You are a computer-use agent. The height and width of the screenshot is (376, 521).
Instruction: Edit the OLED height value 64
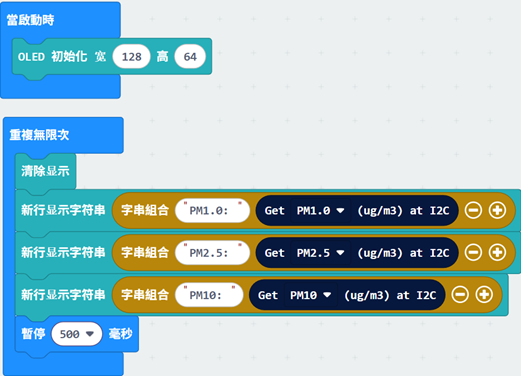190,57
